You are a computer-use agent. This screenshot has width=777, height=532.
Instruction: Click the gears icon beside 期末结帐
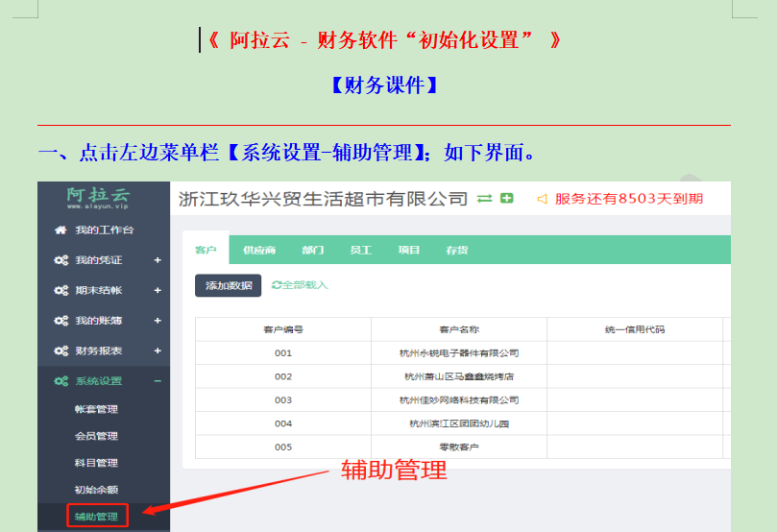tap(61, 290)
